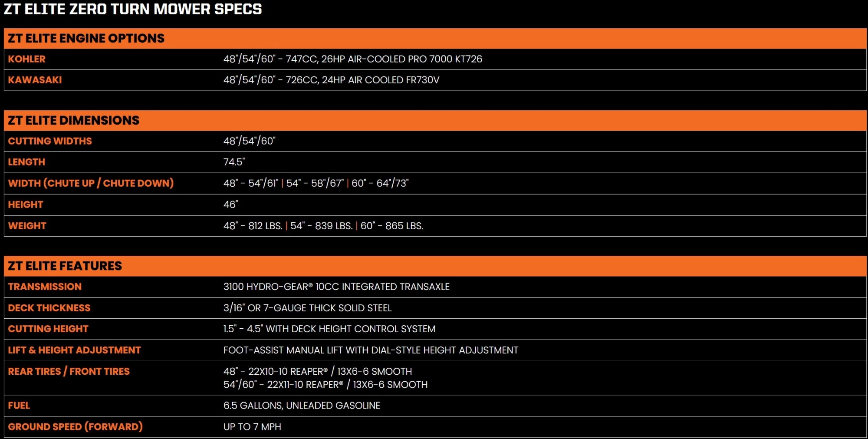Click the KAWASAKI row label

[35, 80]
